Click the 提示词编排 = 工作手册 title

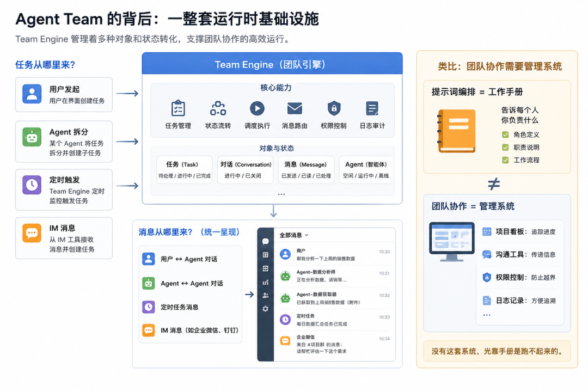click(477, 92)
